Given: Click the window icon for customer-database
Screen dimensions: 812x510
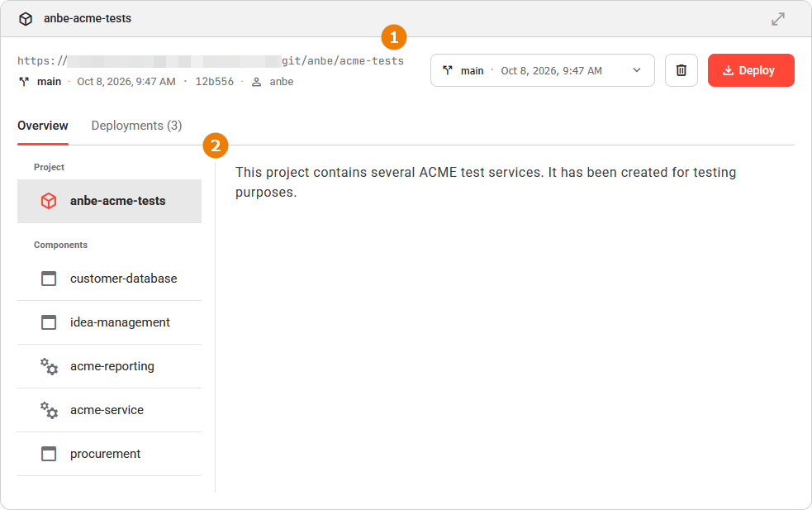Looking at the screenshot, I should point(49,279).
